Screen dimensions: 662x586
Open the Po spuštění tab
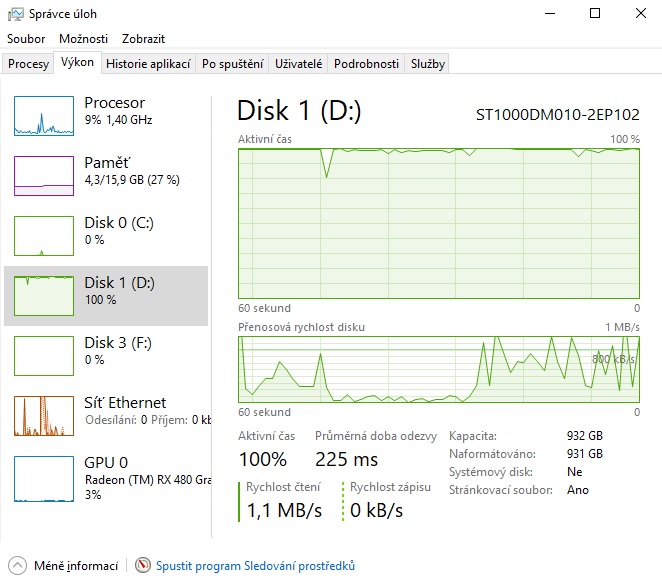click(232, 64)
